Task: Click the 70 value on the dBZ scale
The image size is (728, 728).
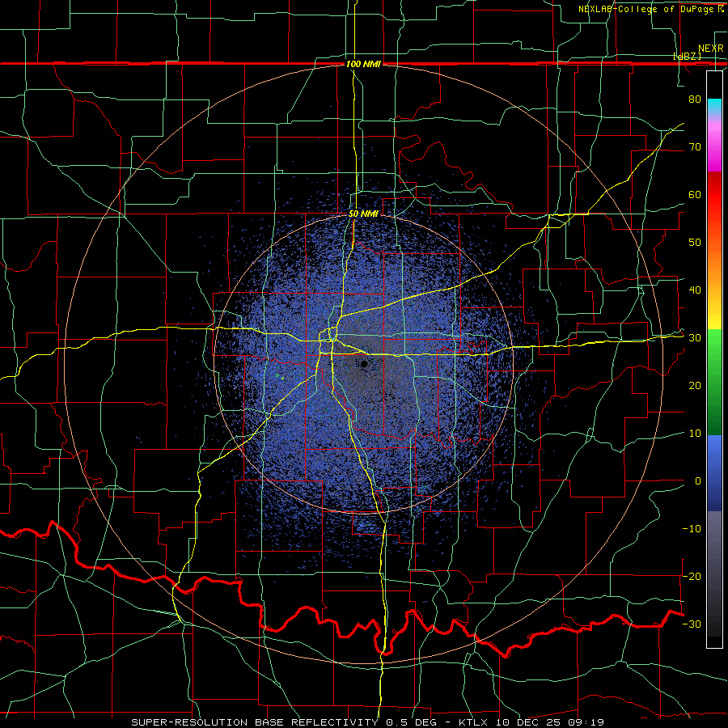Action: [695, 147]
